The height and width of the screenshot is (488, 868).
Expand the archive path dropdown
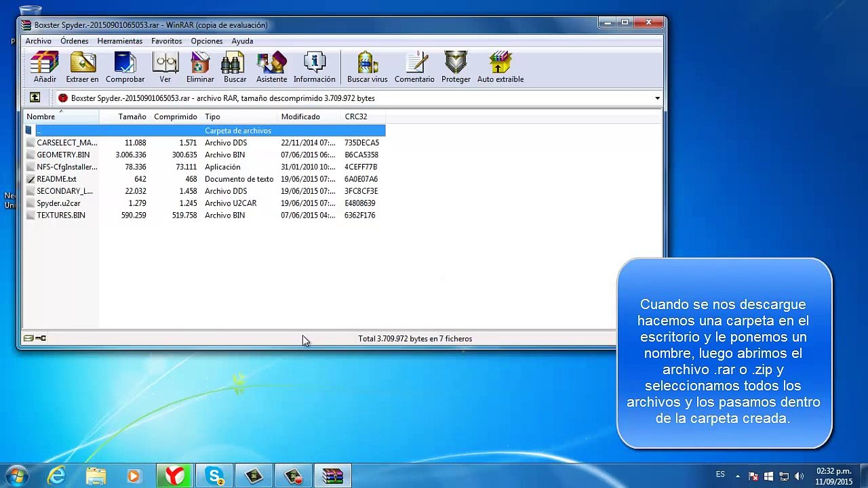pos(657,98)
